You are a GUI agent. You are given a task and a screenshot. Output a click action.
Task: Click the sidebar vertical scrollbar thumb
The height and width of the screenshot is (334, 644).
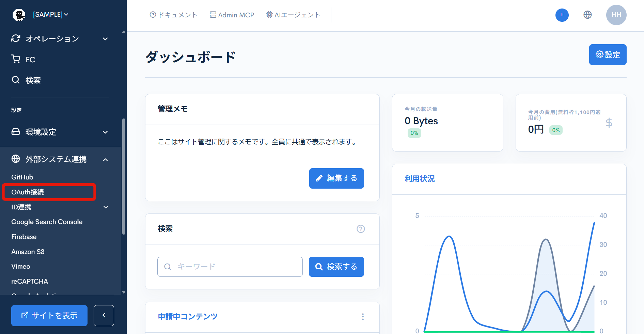(124, 176)
